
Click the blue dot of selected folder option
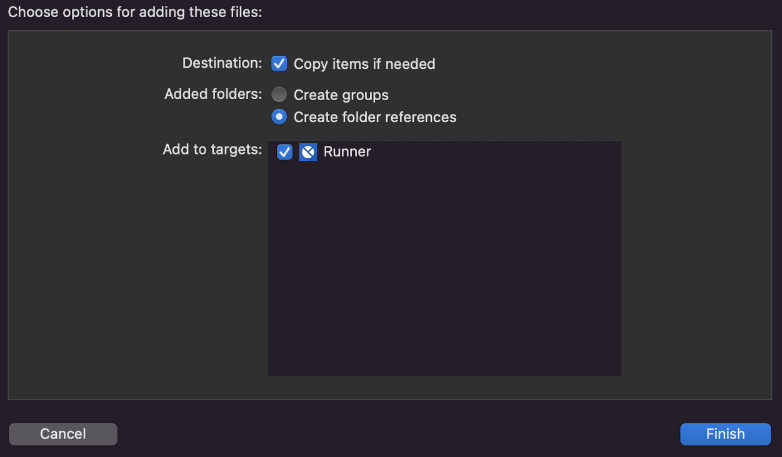pos(279,117)
